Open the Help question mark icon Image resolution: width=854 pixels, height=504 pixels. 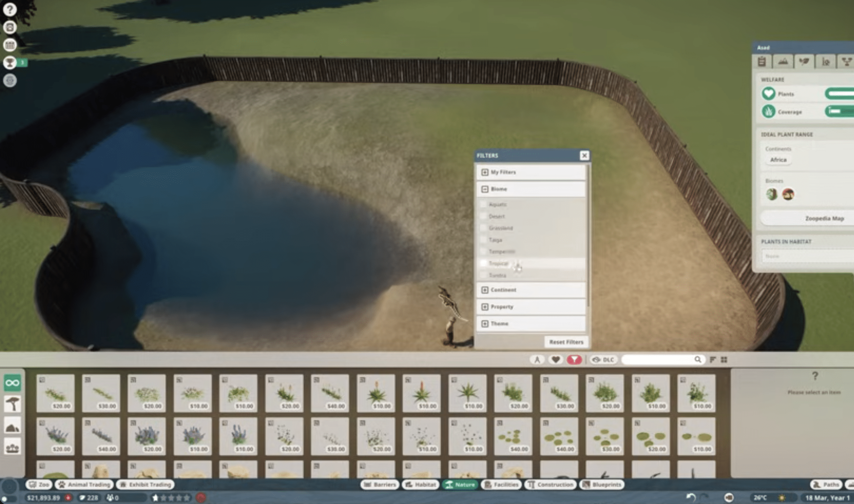[10, 9]
